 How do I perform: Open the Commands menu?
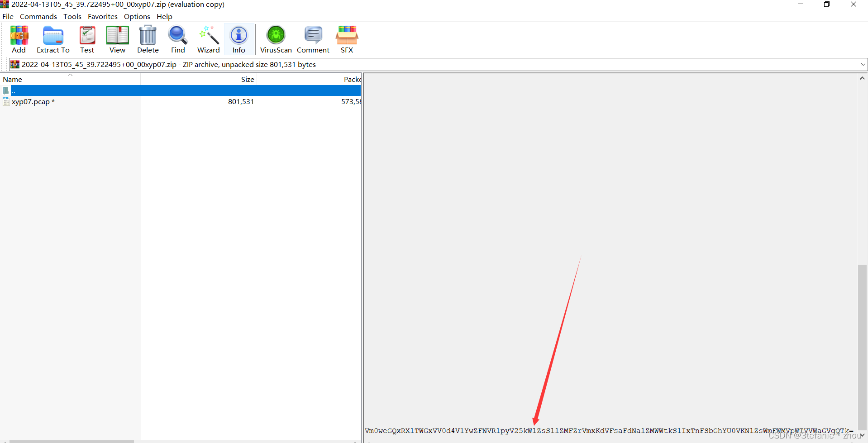coord(38,16)
